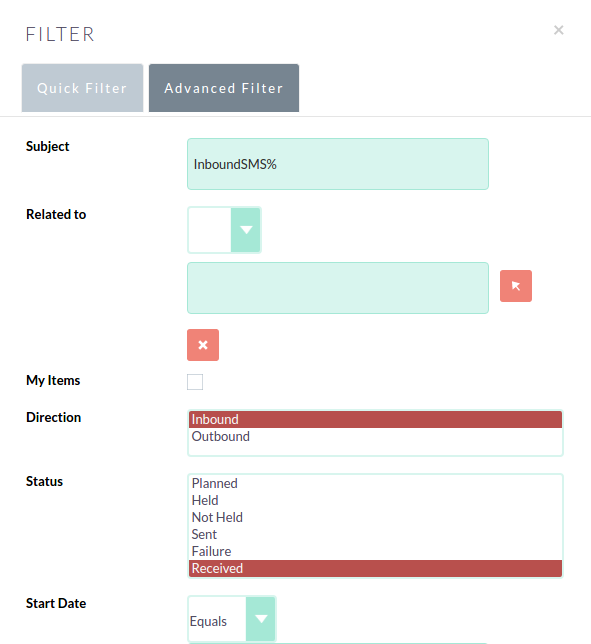Expand the Start Date Equals dropdown
Viewport: 591px width, 644px height.
[232, 619]
